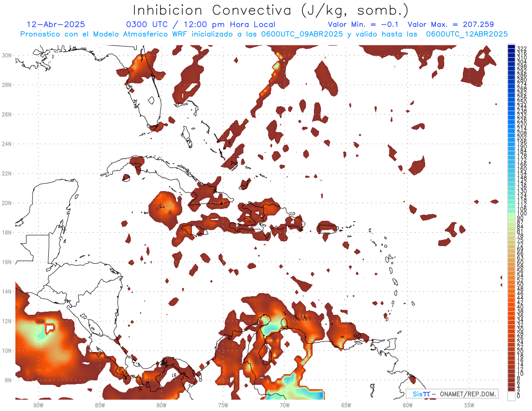Viewport: 532px width, 411px height.
Task: Click the '90W' longitude label
Action: pos(38,405)
